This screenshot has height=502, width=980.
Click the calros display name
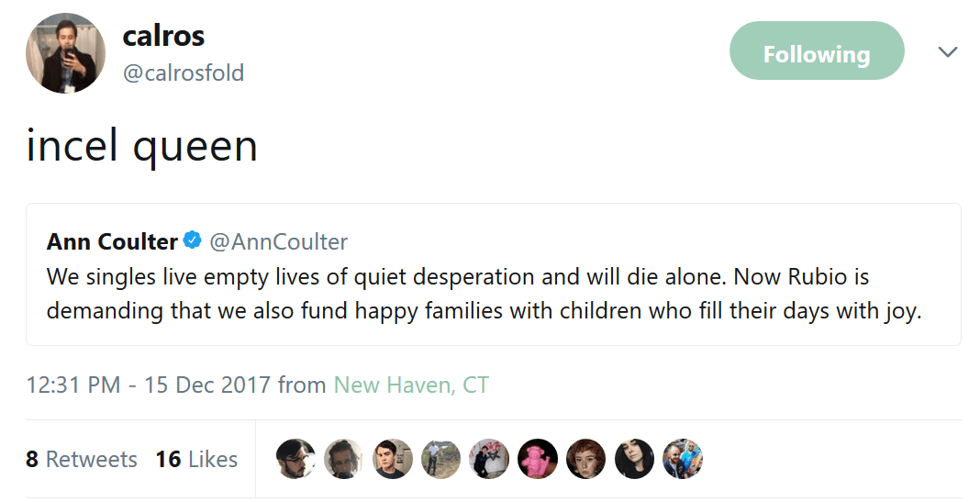[x=163, y=36]
